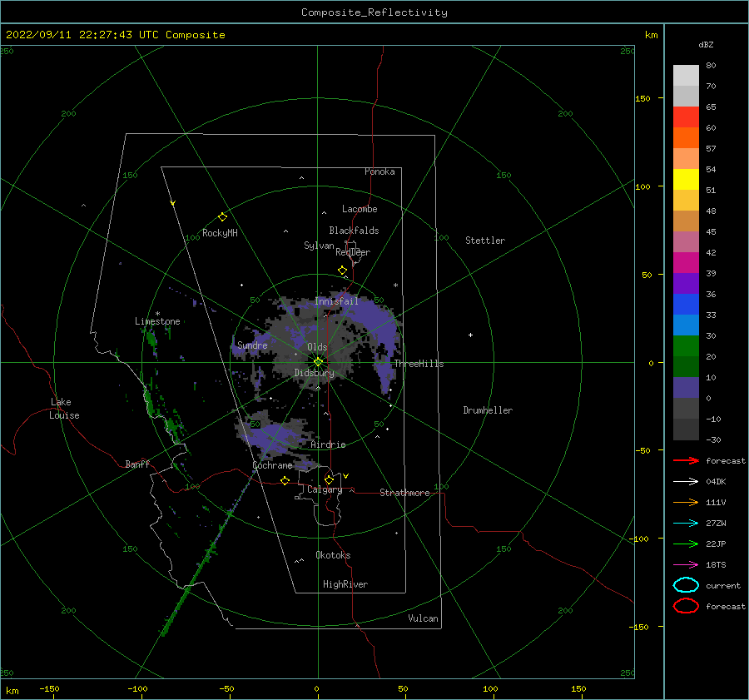749x700 pixels.
Task: Click the ThreeHills city label
Action: coord(419,364)
